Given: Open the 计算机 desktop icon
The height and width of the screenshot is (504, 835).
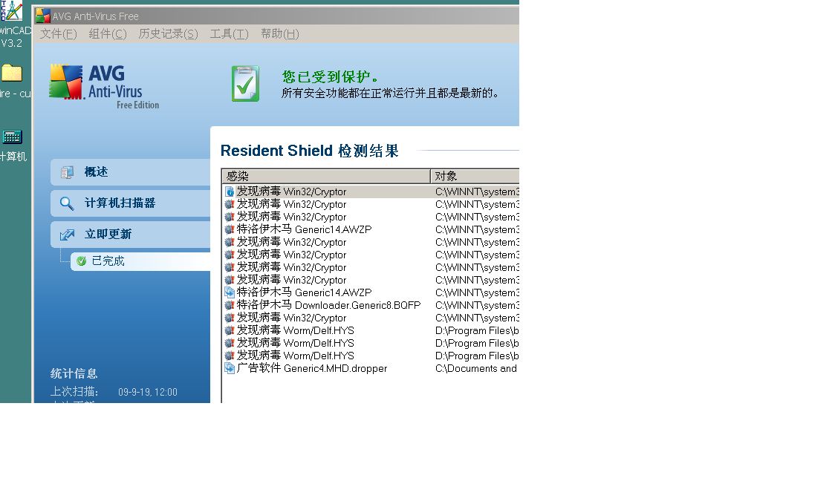Looking at the screenshot, I should 13,145.
